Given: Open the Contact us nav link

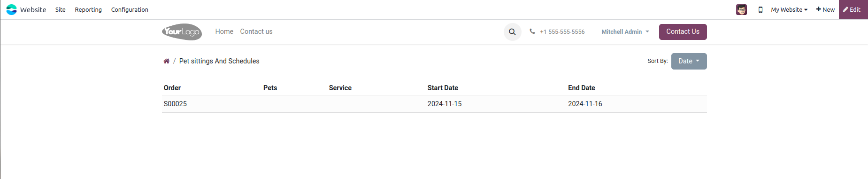Looking at the screenshot, I should tap(256, 31).
